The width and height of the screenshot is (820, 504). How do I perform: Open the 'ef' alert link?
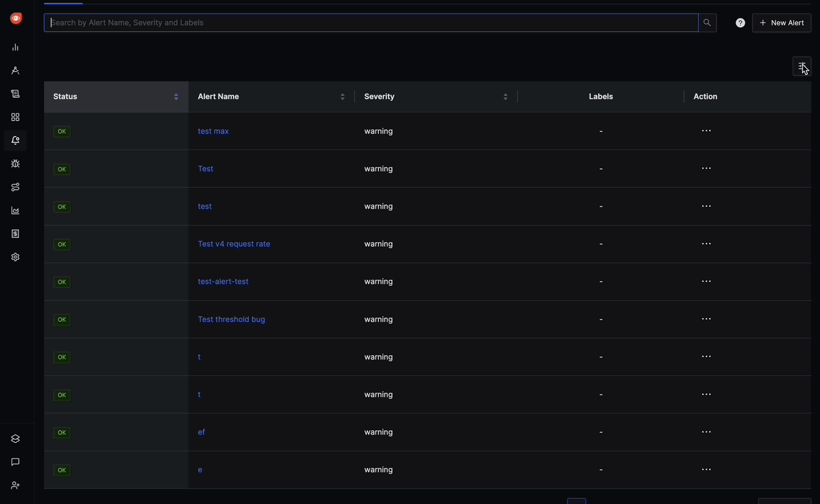pos(201,432)
